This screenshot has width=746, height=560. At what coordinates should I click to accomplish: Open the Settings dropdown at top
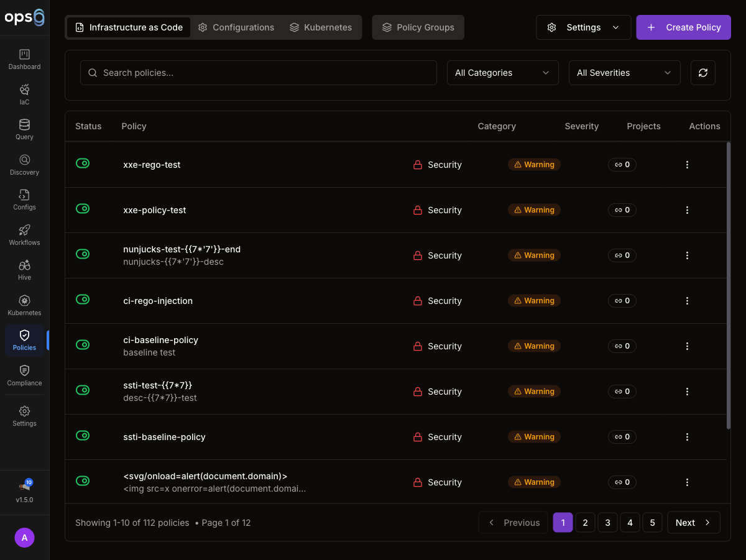click(x=583, y=27)
